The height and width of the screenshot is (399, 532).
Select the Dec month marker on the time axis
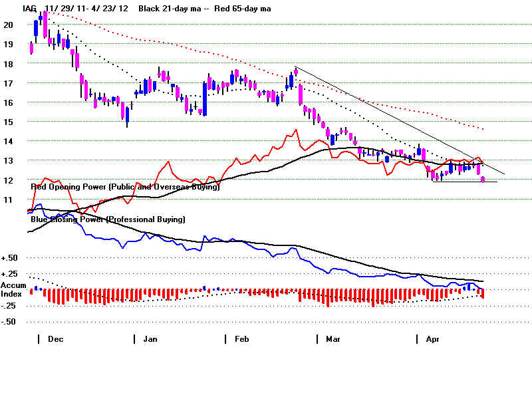tap(55, 338)
